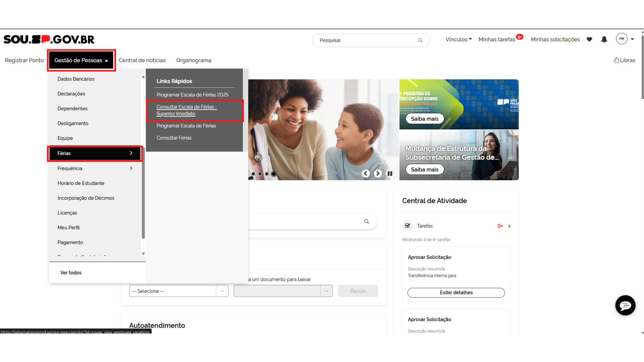The image size is (644, 362).
Task: Select the last carousel indicator dot
Action: 274,174
